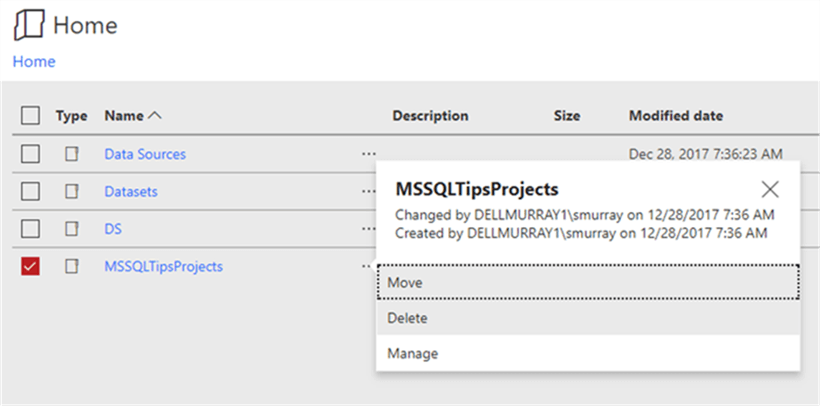Click the 'Created by DELLMURRAY1\smurray' text line

[581, 233]
